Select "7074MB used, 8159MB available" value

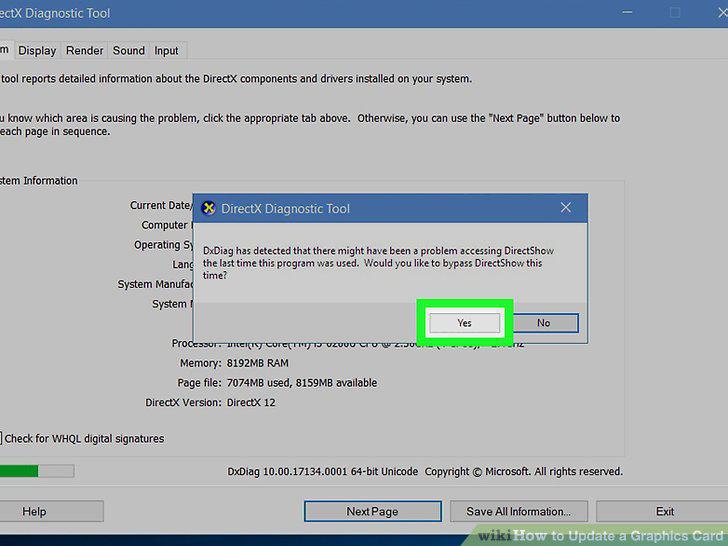302,383
